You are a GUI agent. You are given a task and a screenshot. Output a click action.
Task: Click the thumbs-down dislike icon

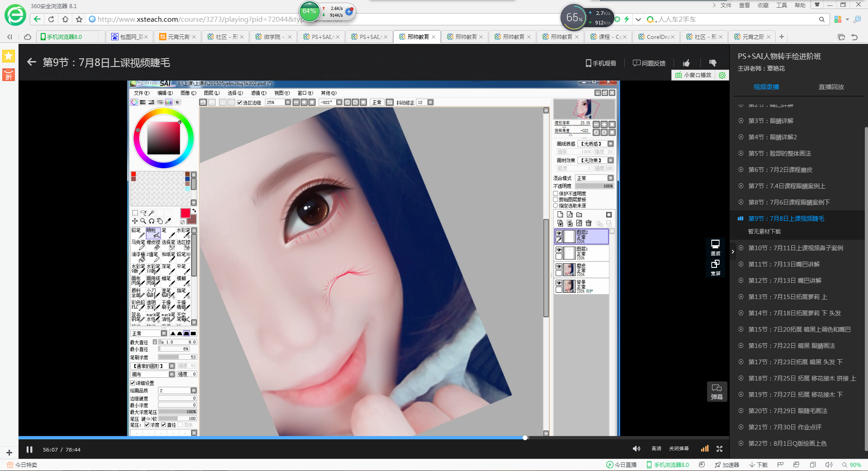pyautogui.click(x=713, y=63)
